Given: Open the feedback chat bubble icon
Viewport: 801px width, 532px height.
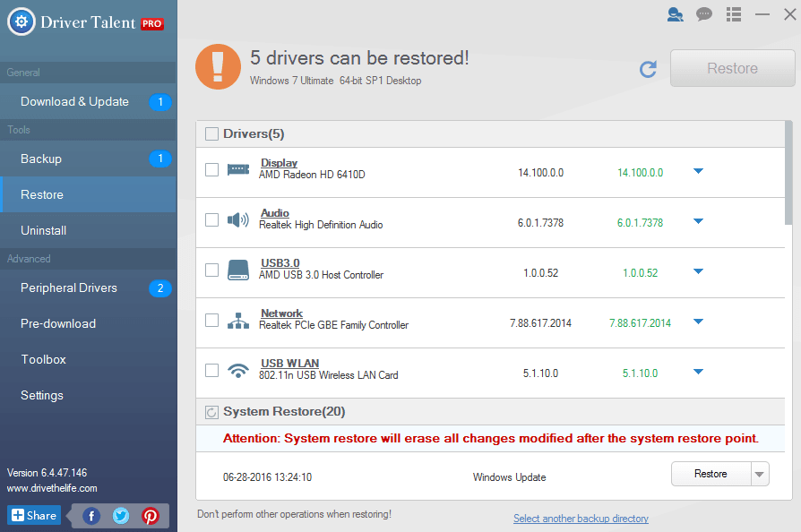Looking at the screenshot, I should click(x=704, y=14).
